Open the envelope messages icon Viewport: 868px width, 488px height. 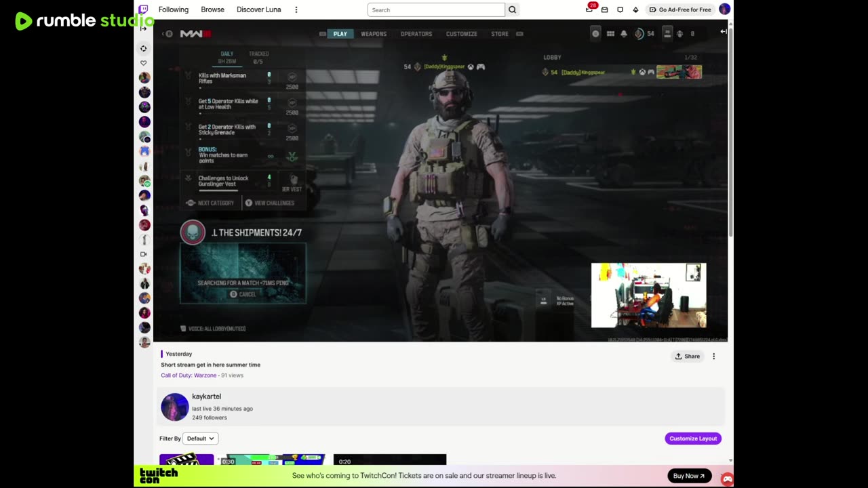[x=604, y=9]
